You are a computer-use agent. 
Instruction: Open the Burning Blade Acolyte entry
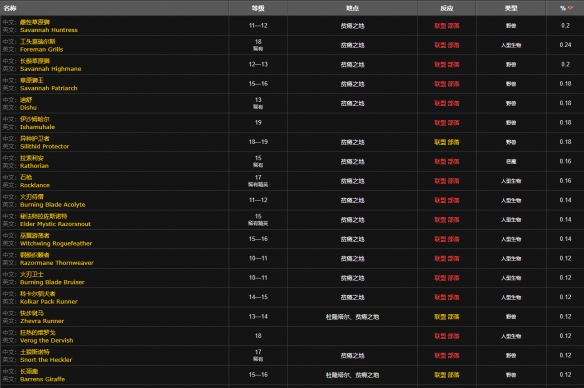(x=53, y=204)
